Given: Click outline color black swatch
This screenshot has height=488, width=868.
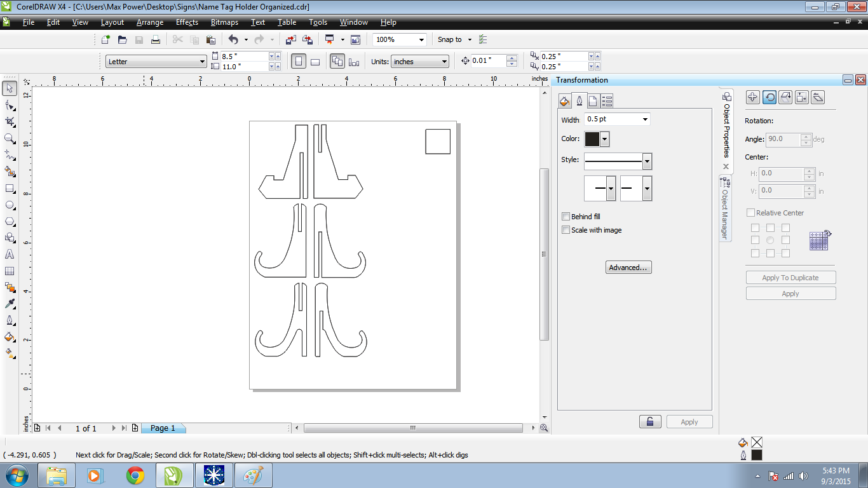Looking at the screenshot, I should [592, 139].
